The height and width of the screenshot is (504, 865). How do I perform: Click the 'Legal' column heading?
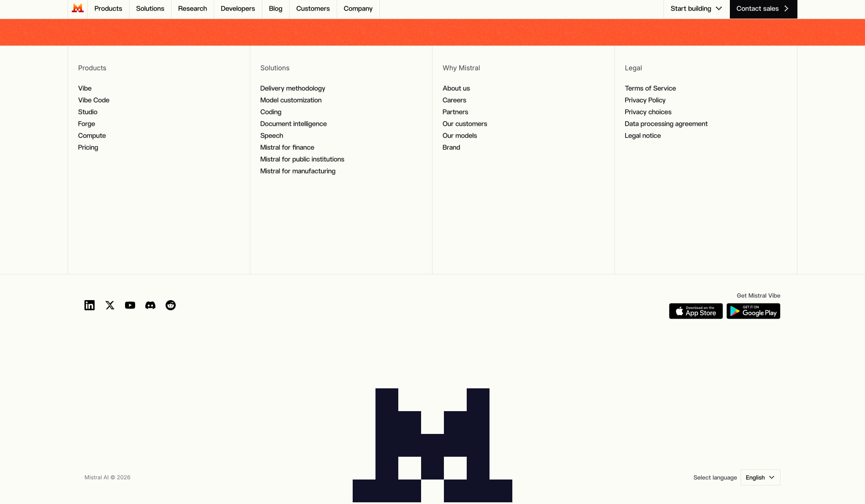tap(634, 68)
